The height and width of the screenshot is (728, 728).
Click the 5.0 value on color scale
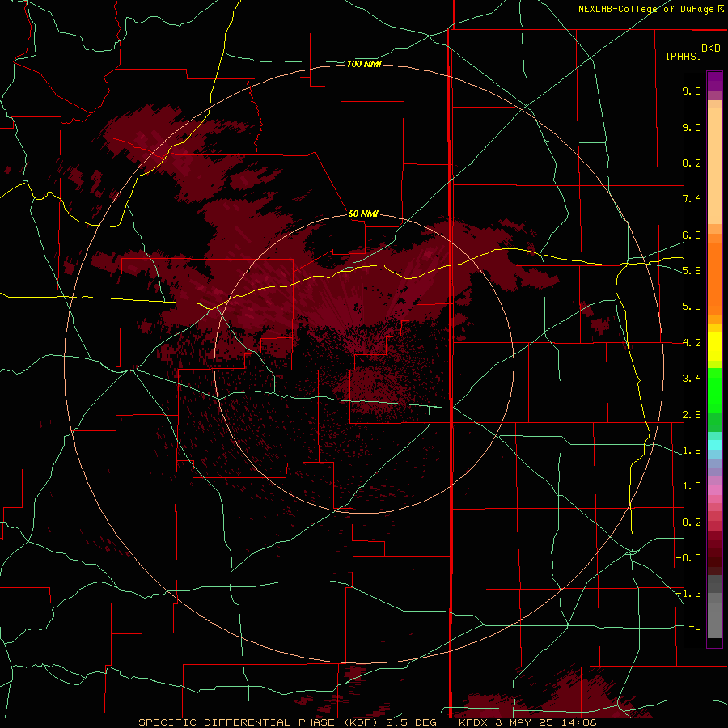coord(692,307)
